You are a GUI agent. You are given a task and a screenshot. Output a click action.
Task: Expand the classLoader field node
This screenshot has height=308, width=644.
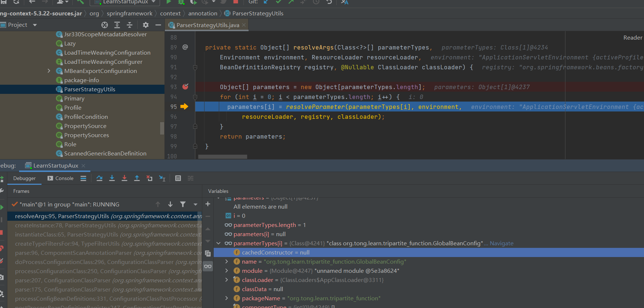[227, 280]
